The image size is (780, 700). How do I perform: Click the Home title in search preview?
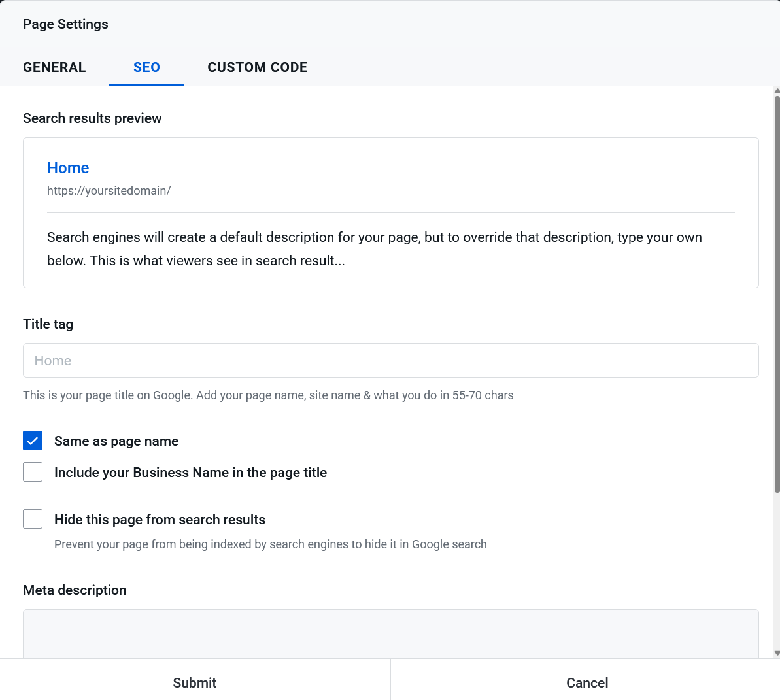(68, 168)
